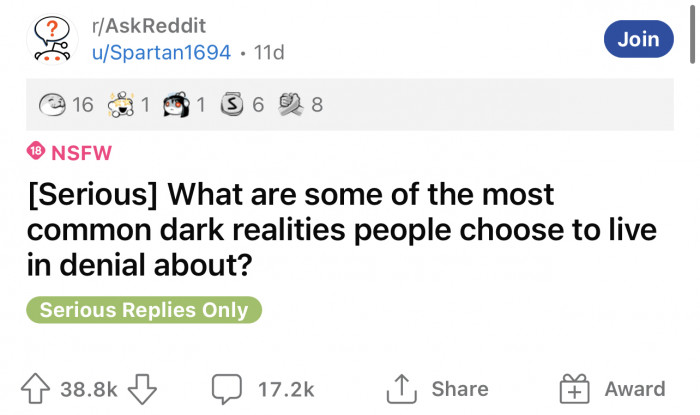Viewport: 700px width, 415px height.
Task: Click the Award label text
Action: click(635, 389)
